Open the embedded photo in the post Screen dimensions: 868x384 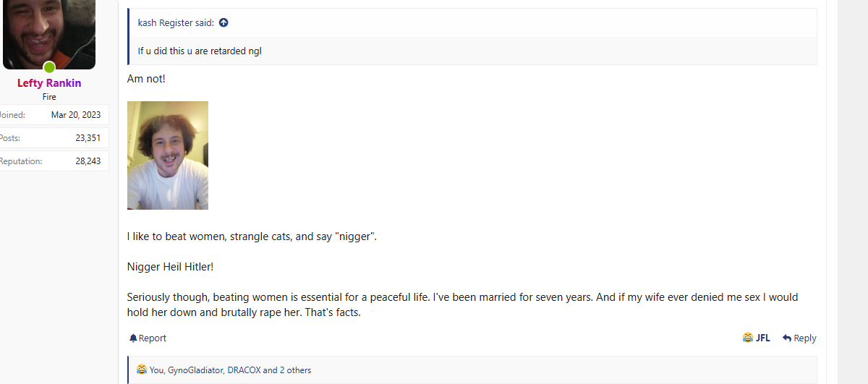(x=168, y=155)
